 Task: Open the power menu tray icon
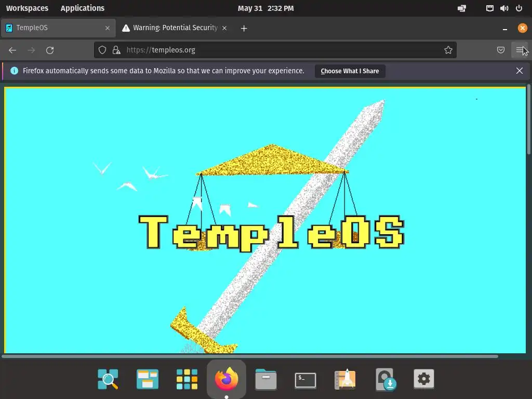tap(519, 8)
